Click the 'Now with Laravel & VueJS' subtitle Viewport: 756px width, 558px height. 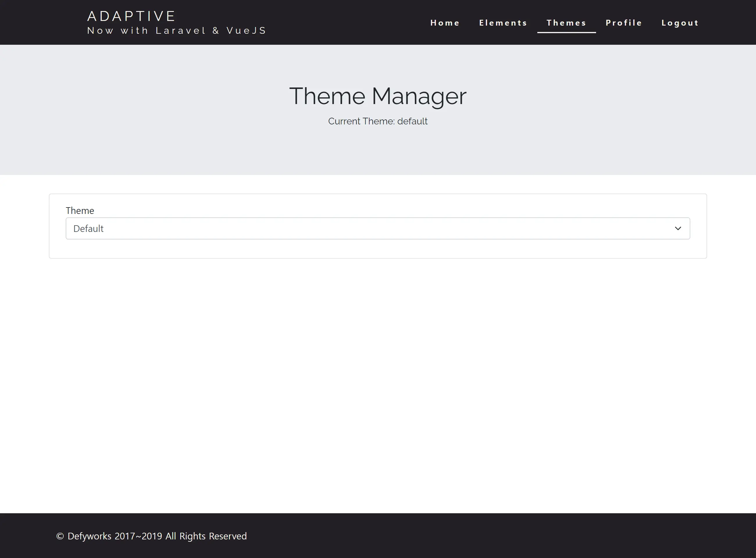click(x=176, y=31)
